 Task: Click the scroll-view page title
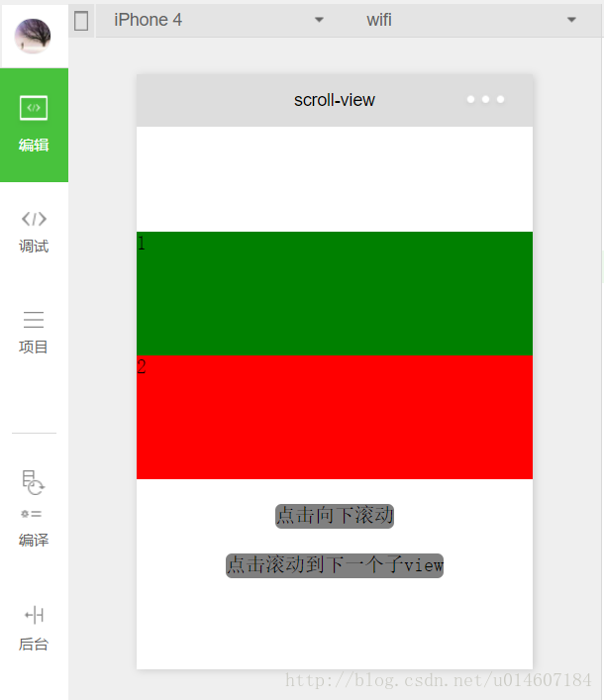coord(335,100)
